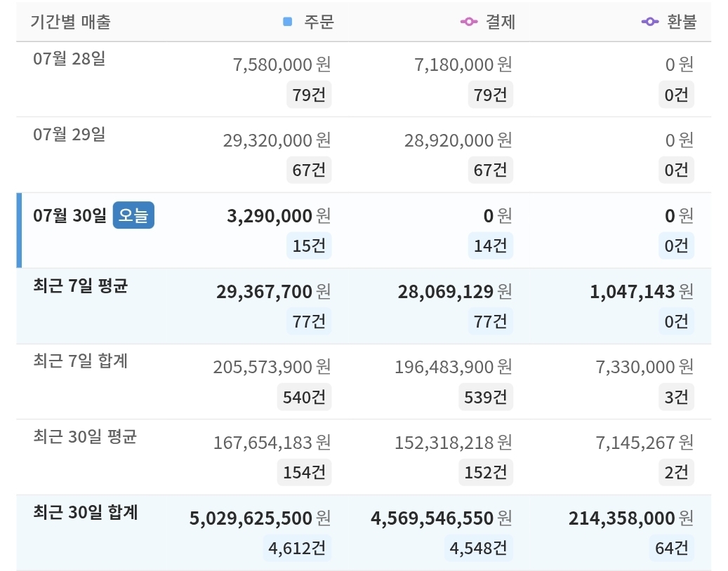Open the 67건 payment count for 07월 29일
The width and height of the screenshot is (728, 571).
point(490,170)
